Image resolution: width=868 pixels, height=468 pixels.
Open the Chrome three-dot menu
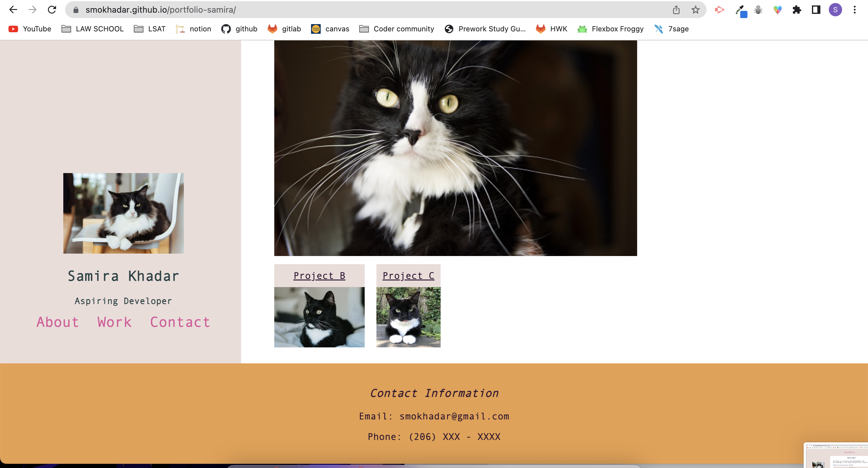point(854,10)
